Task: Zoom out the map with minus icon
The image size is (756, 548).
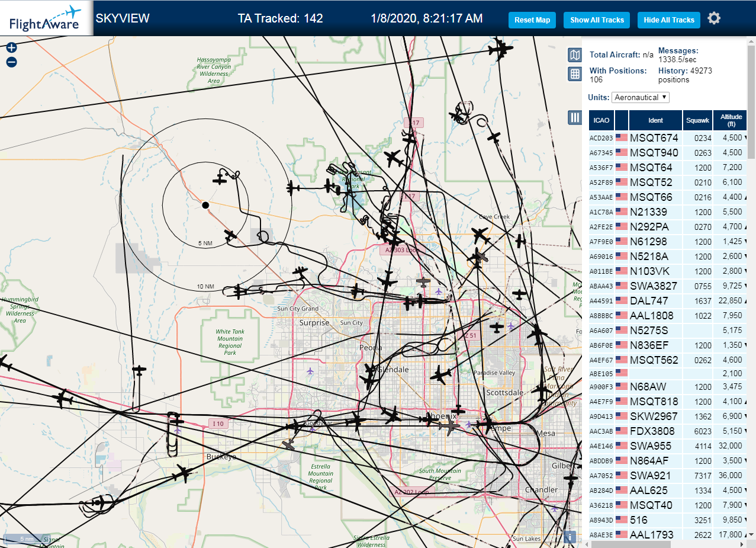Action: (11, 62)
